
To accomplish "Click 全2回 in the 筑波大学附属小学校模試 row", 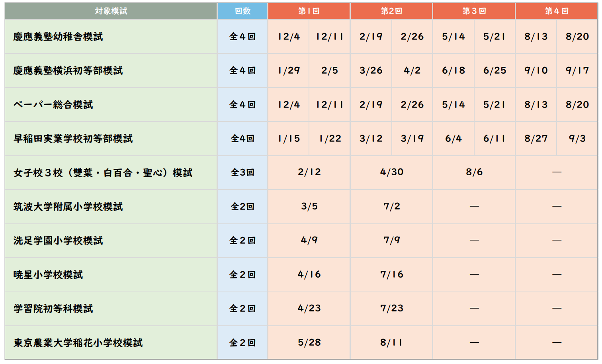I will point(242,207).
